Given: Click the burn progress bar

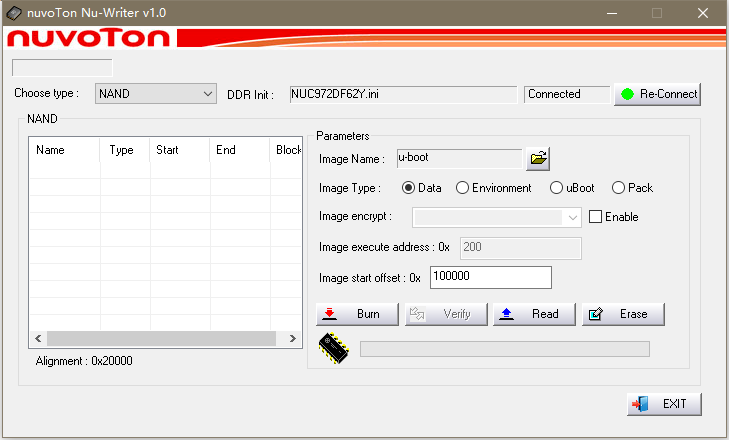Looking at the screenshot, I should (505, 349).
